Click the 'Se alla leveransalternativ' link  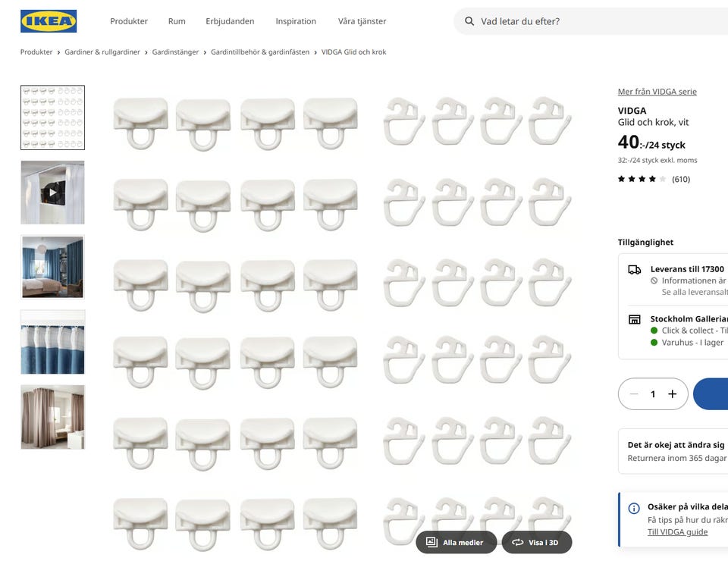point(695,292)
